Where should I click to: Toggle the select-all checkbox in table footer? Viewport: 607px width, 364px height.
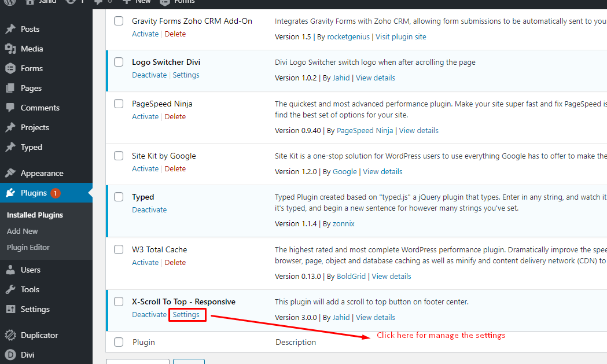click(119, 343)
